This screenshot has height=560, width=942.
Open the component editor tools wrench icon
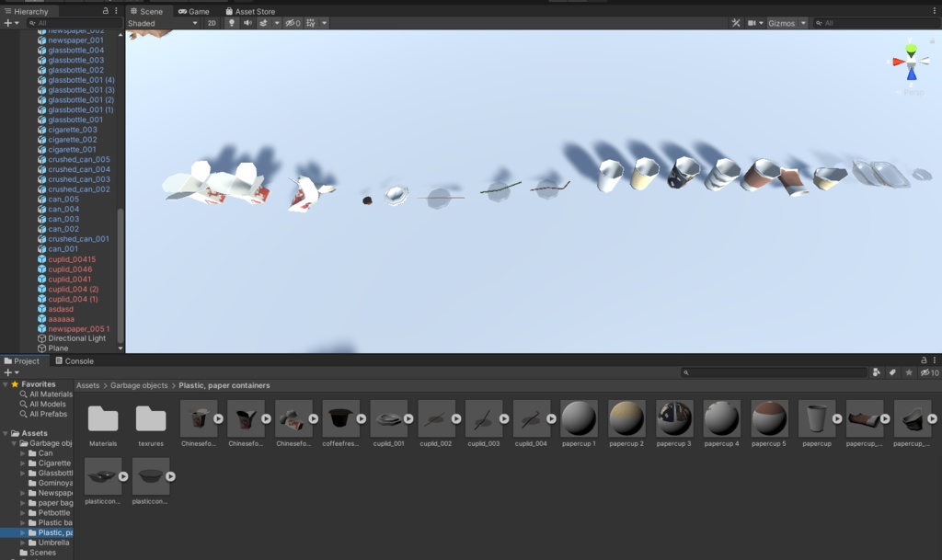click(x=735, y=23)
